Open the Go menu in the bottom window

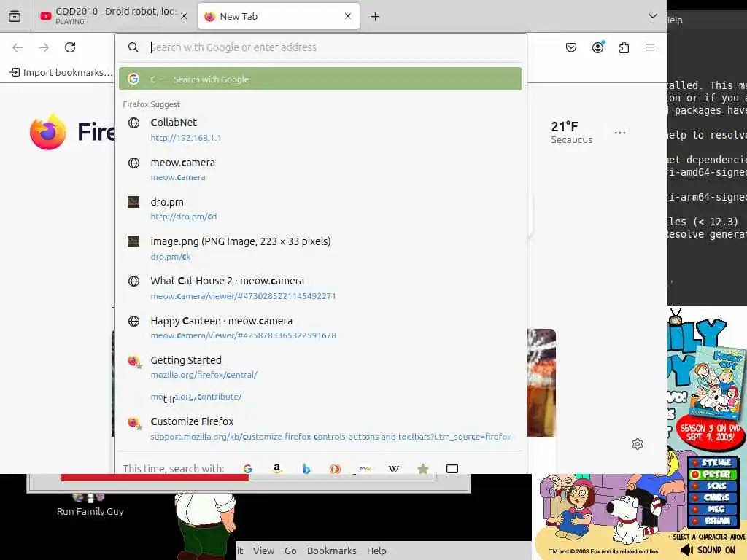click(290, 551)
